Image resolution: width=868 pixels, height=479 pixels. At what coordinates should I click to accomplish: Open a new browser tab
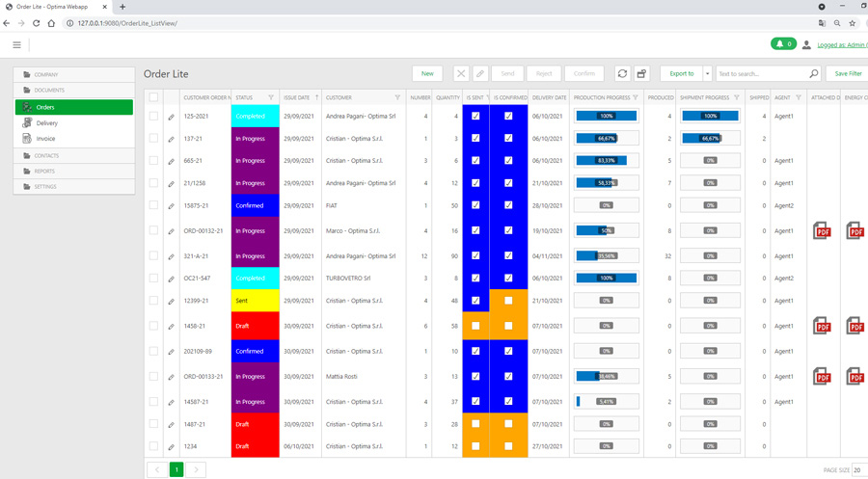[122, 7]
